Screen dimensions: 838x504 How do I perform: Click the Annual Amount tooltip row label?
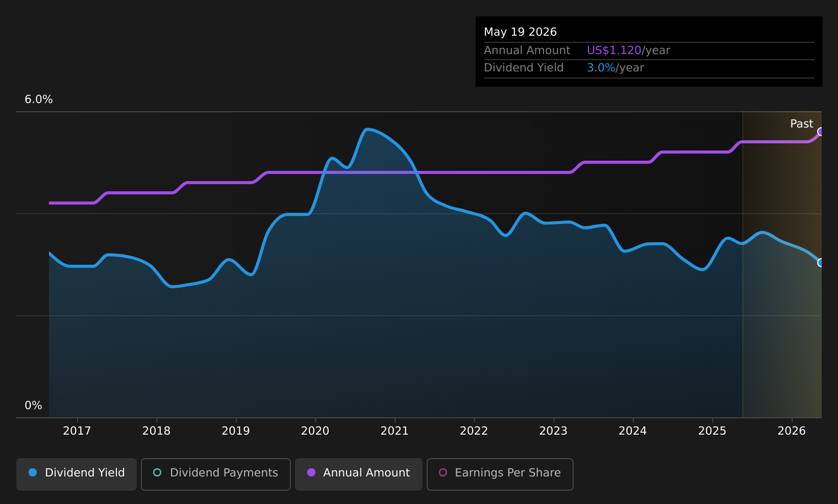527,51
